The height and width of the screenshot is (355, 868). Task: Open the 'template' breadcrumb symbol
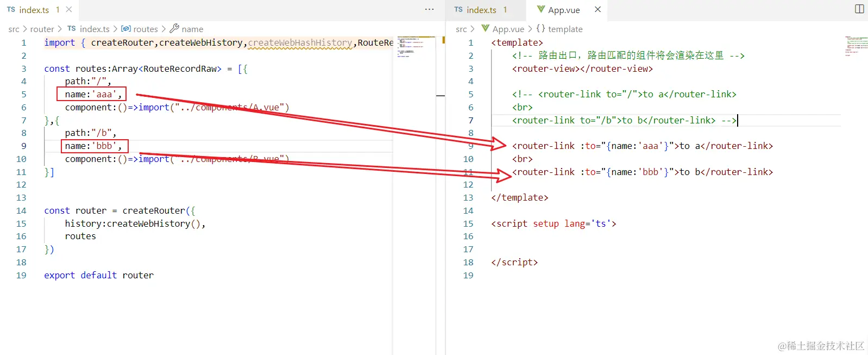[x=565, y=29]
